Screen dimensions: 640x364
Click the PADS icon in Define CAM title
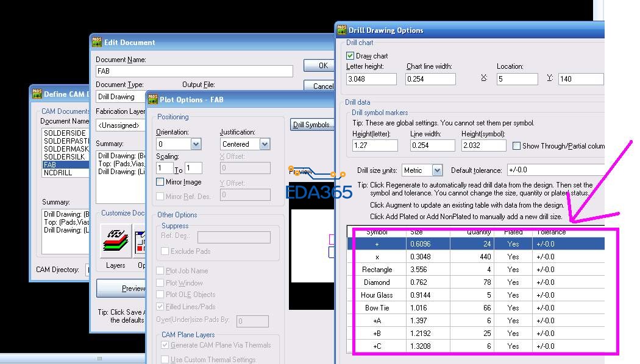[37, 94]
